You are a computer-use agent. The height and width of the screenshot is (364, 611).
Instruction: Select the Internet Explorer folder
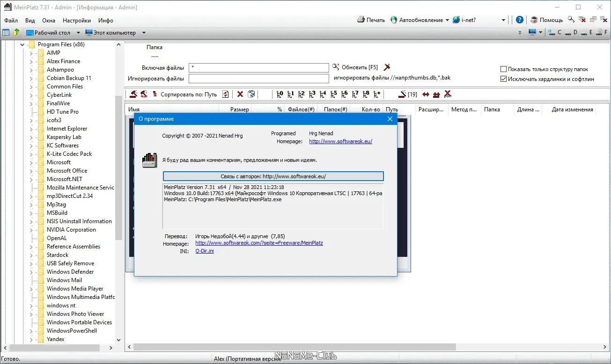(x=67, y=129)
